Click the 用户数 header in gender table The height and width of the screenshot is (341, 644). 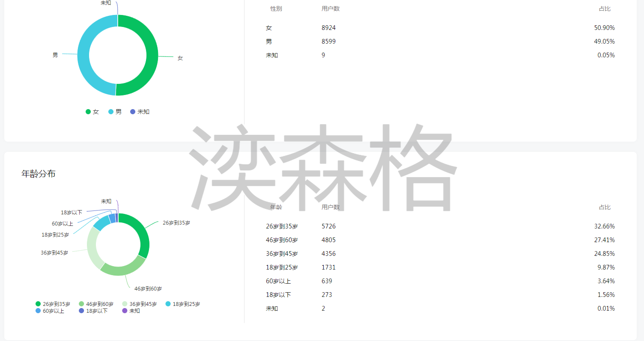[331, 9]
